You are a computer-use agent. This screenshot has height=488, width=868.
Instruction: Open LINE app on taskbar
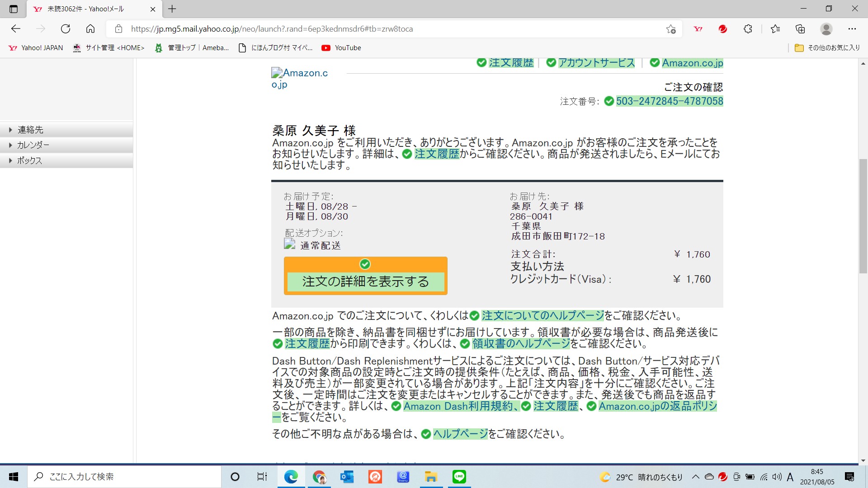(459, 477)
